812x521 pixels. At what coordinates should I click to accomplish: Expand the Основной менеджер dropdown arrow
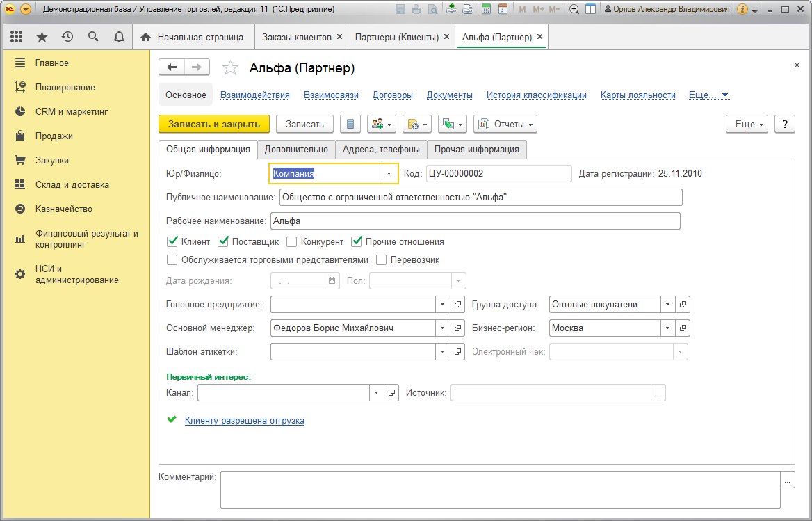coord(442,328)
